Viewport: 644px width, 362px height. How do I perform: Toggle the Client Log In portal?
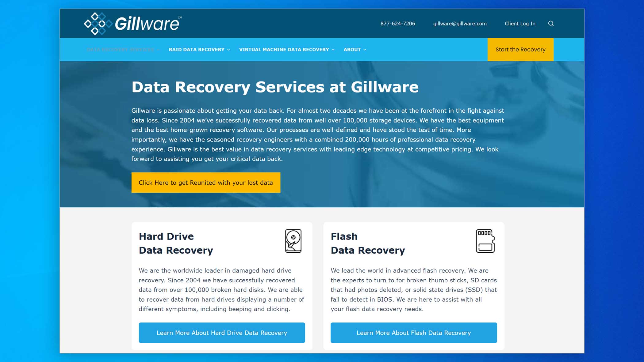coord(520,23)
